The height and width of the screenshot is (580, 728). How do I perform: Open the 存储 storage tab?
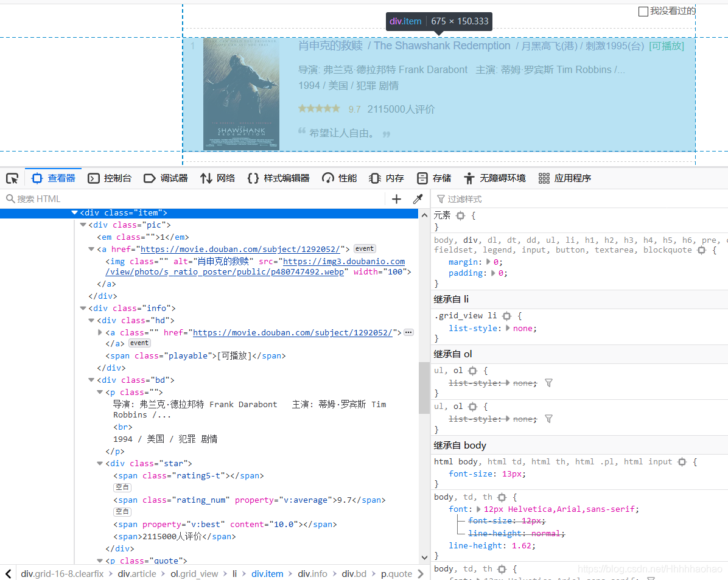pyautogui.click(x=434, y=178)
